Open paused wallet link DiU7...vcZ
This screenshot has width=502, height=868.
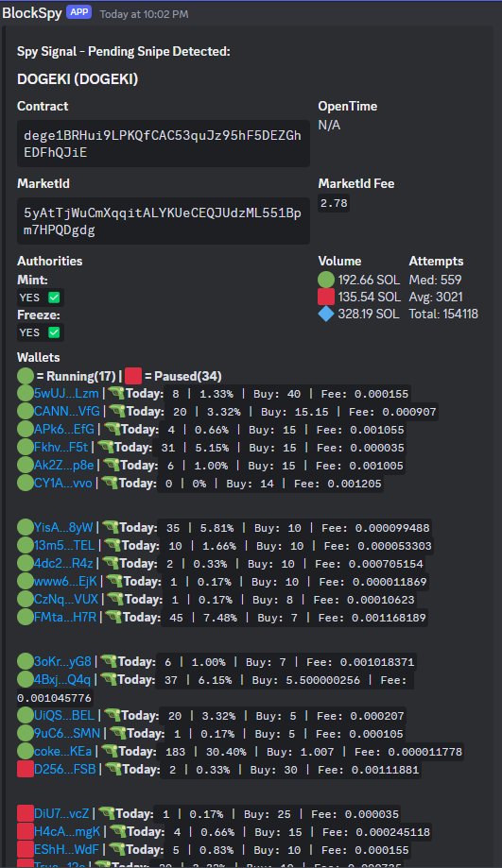coord(61,813)
